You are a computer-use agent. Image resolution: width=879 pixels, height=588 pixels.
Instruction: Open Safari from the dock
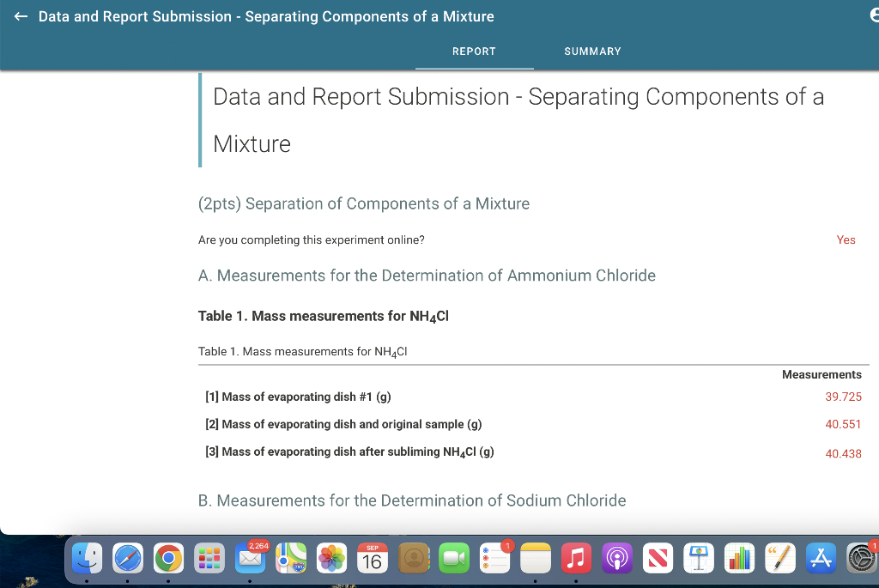tap(127, 558)
